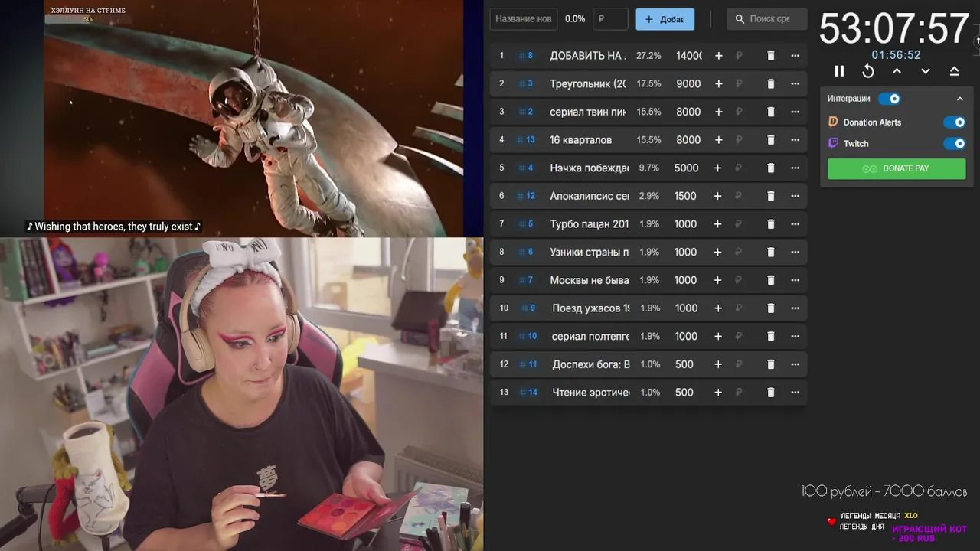Connect the DONATE PAY integration
Viewport: 980px width, 551px height.
[897, 168]
